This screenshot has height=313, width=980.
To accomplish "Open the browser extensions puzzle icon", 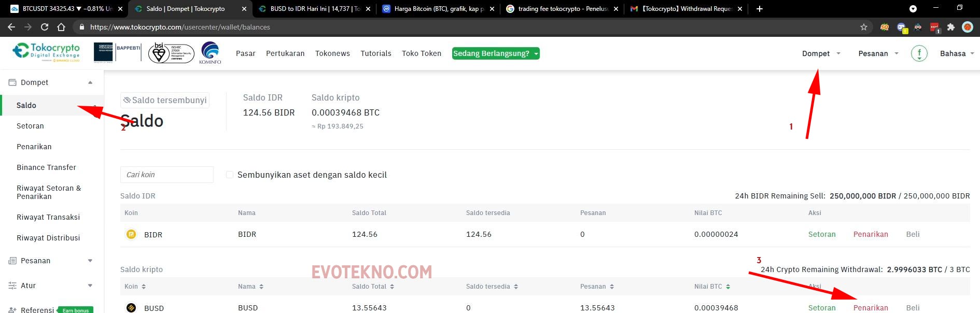I will click(951, 27).
